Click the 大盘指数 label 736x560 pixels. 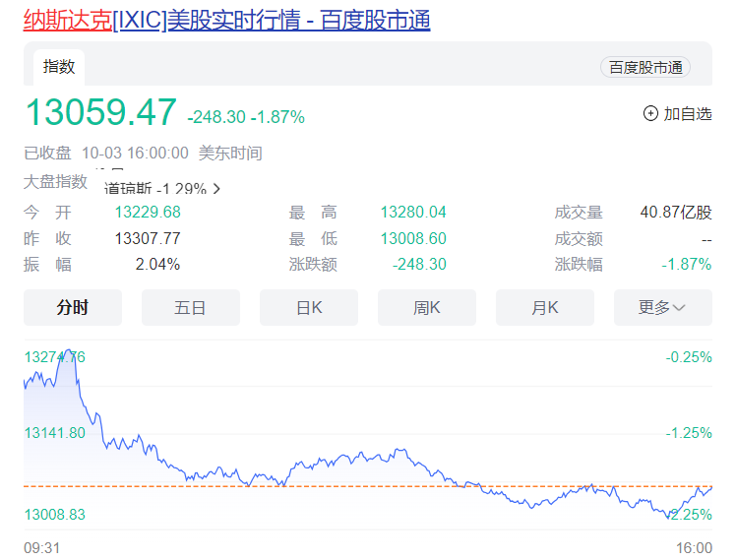55,182
